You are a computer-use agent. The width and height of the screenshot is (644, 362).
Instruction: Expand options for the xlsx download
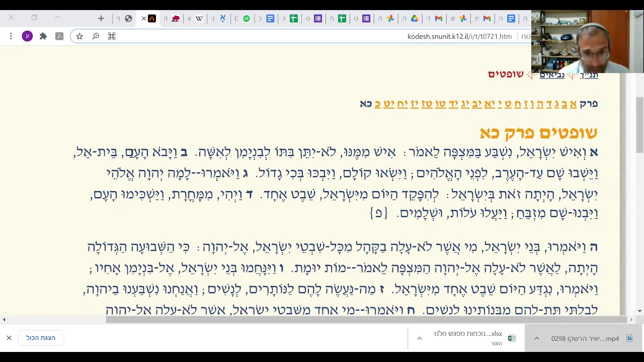419,338
